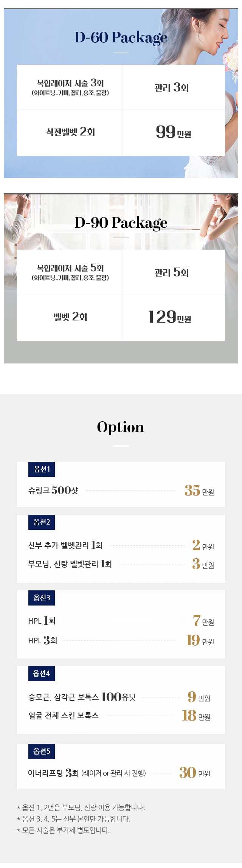Click the Option section title
The width and height of the screenshot is (242, 868).
[121, 427]
